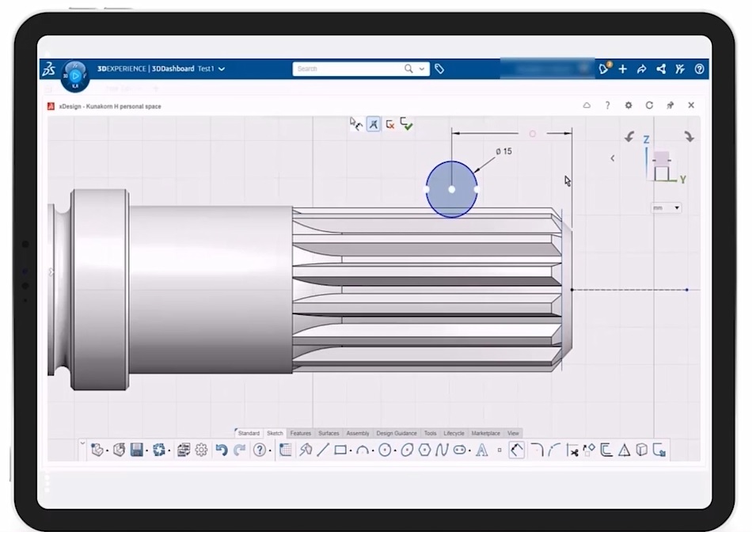Select the Rectangle tool
Viewport: 756px width, 543px height.
point(340,450)
